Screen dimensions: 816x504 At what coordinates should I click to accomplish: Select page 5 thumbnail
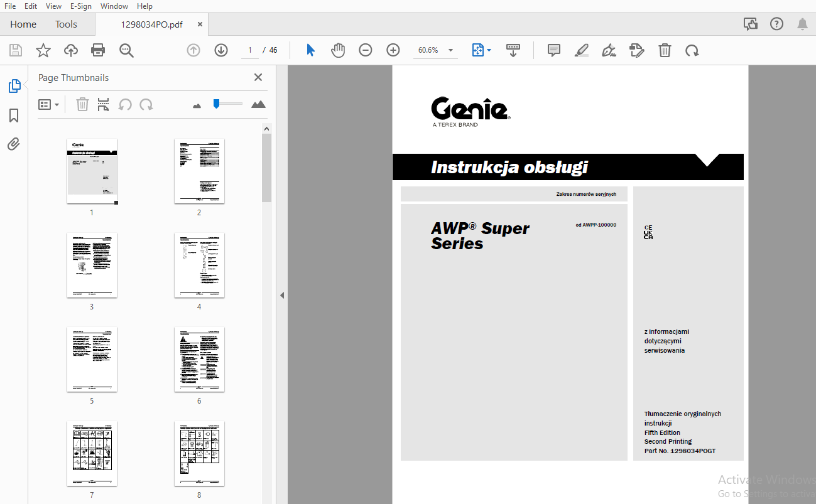pos(92,359)
